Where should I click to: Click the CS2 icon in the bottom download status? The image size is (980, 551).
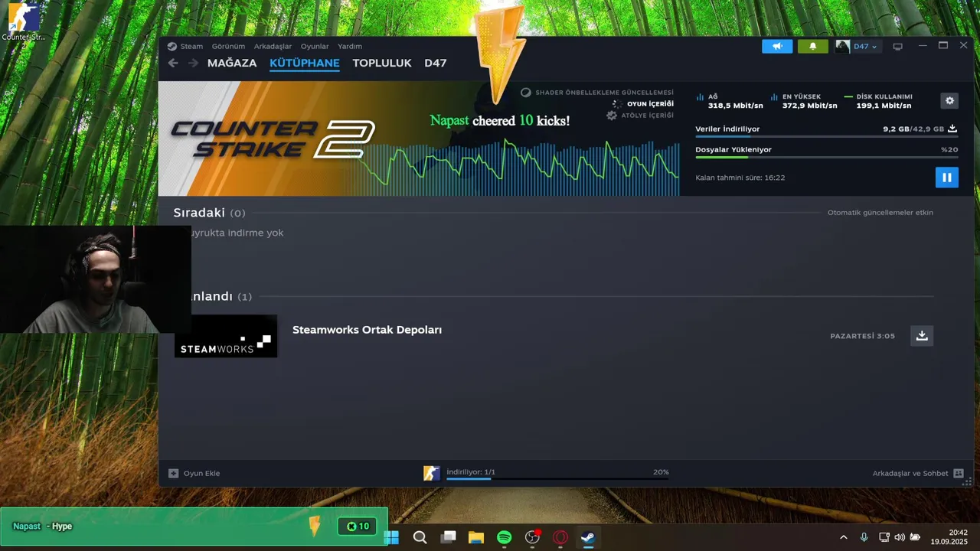tap(432, 473)
